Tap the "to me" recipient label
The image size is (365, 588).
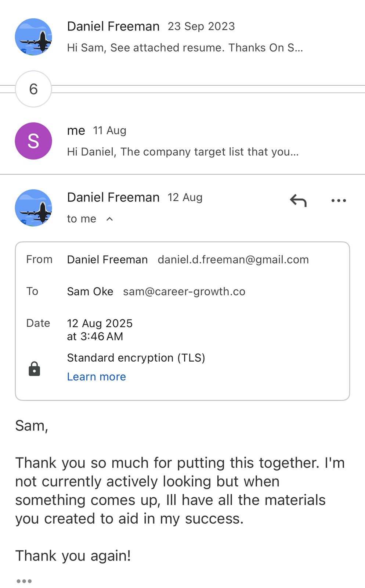click(82, 219)
